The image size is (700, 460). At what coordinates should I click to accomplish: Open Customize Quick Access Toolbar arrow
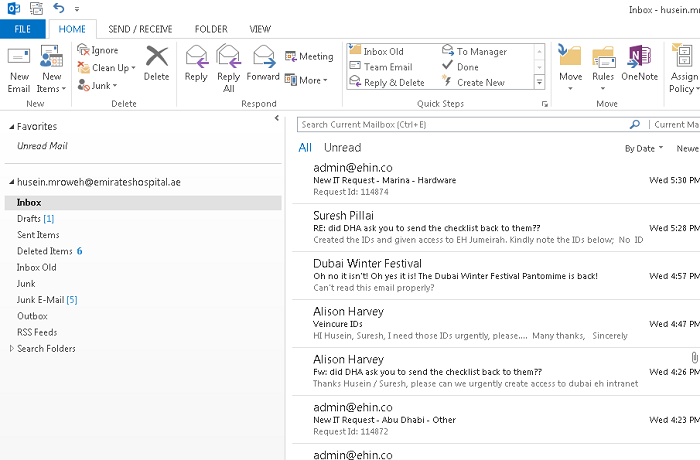(x=77, y=8)
